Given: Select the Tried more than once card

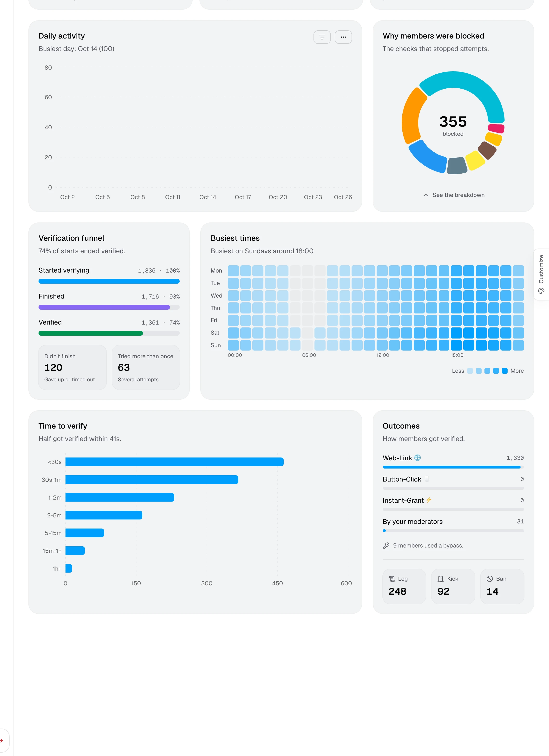Looking at the screenshot, I should pos(146,367).
